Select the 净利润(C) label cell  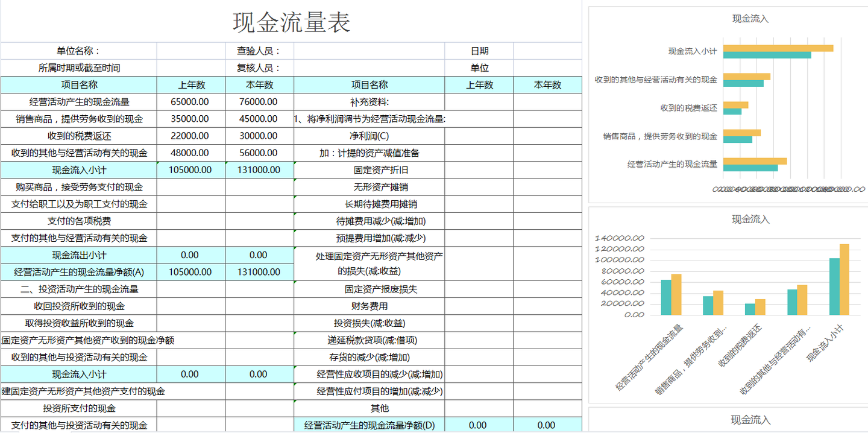369,136
